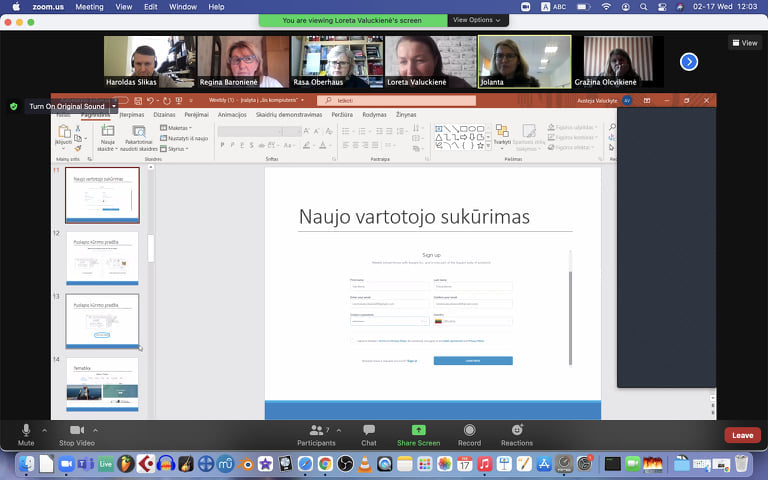Viewport: 768px width, 480px height.
Task: Expand View Options dropdown
Action: (477, 20)
